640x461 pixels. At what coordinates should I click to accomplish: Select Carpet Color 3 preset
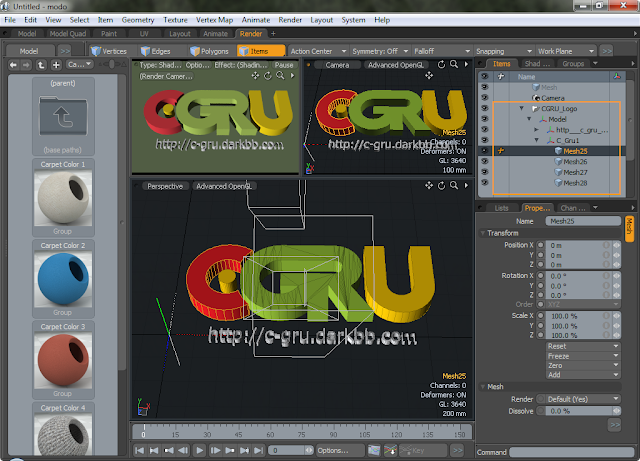[x=63, y=360]
